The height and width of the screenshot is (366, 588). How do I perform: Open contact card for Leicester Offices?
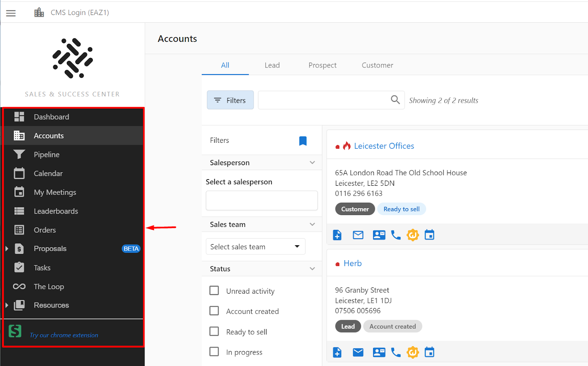[x=379, y=235]
